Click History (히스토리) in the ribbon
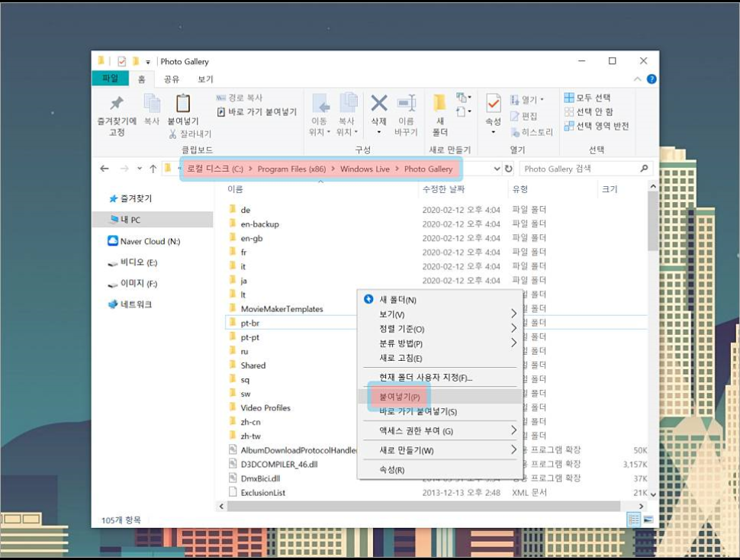740x560 pixels. pyautogui.click(x=532, y=132)
